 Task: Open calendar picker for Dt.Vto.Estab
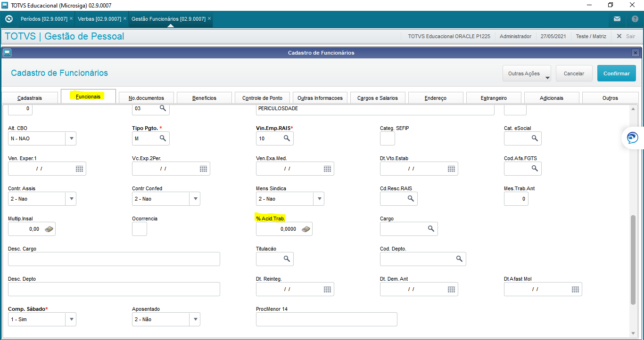[x=451, y=169]
